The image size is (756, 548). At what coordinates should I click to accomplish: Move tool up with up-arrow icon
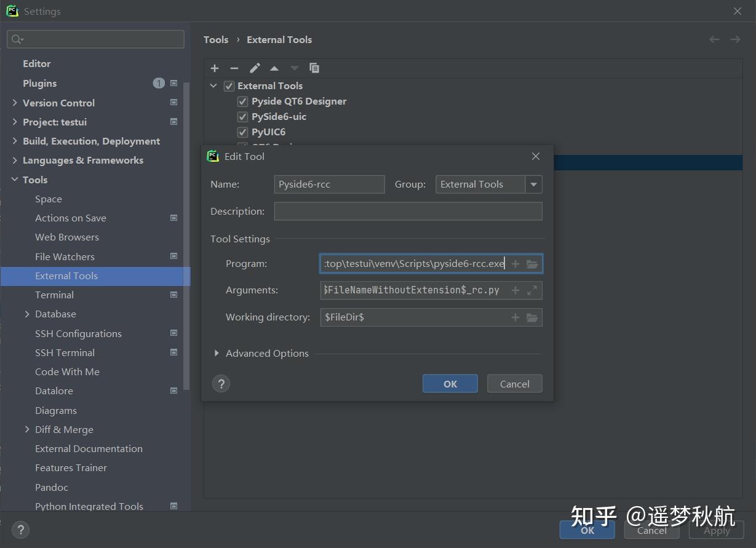click(x=274, y=68)
